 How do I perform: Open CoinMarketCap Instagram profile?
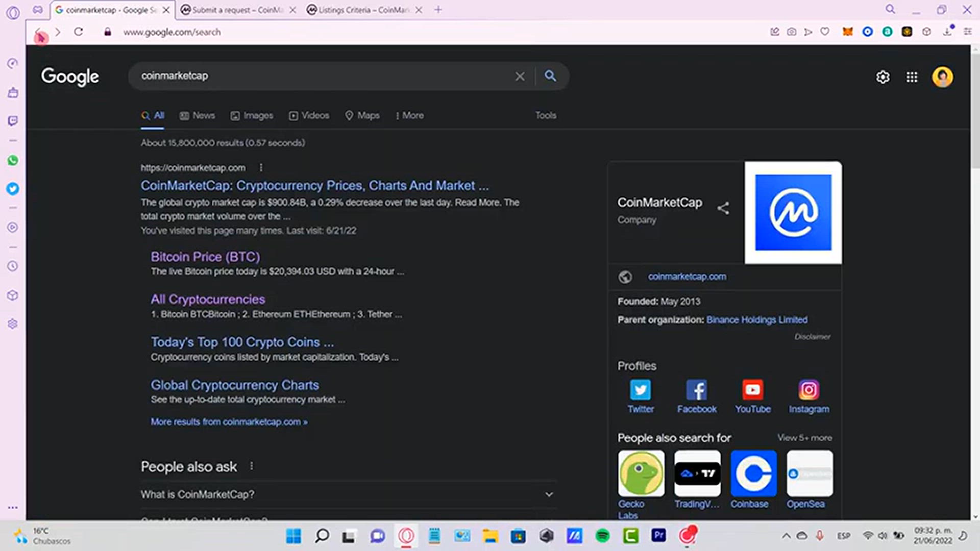809,396
